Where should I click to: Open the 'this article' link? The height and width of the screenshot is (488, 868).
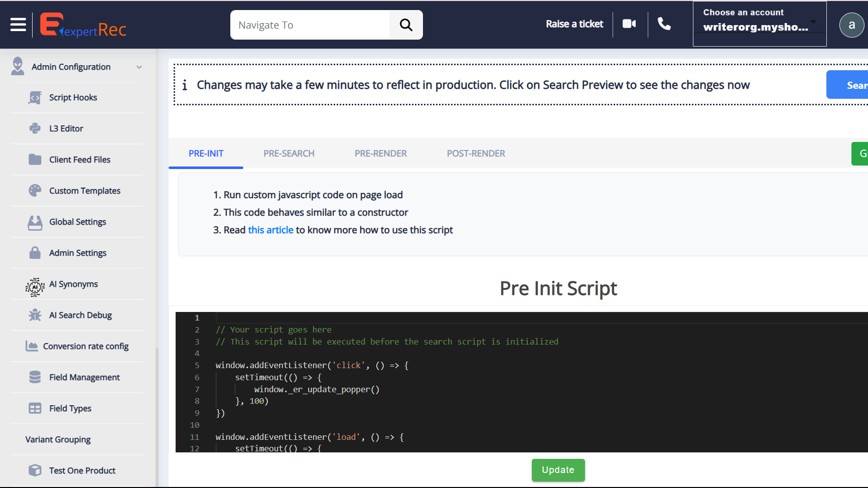pos(270,230)
